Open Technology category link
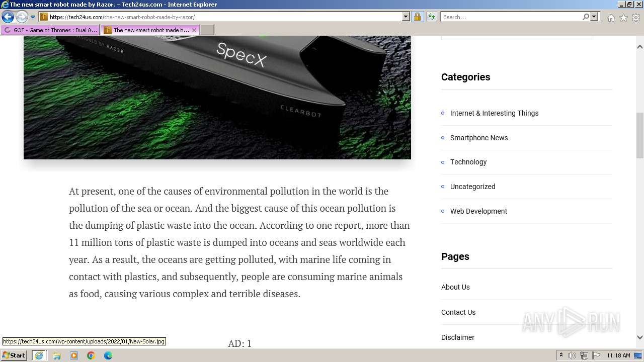 click(x=468, y=162)
